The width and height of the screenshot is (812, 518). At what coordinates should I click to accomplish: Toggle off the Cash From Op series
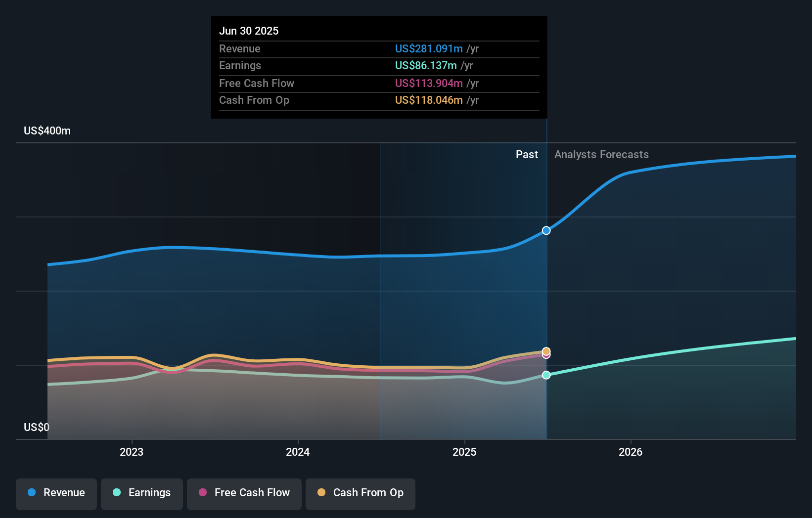pos(360,494)
